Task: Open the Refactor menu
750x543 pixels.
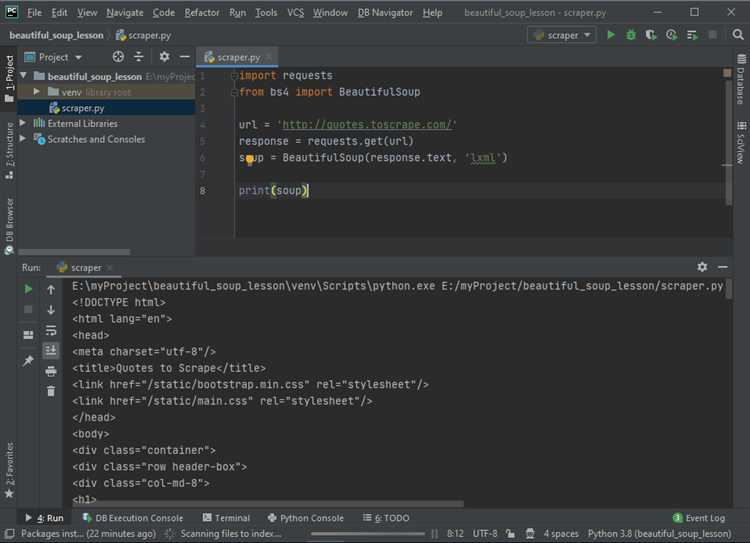Action: click(201, 13)
